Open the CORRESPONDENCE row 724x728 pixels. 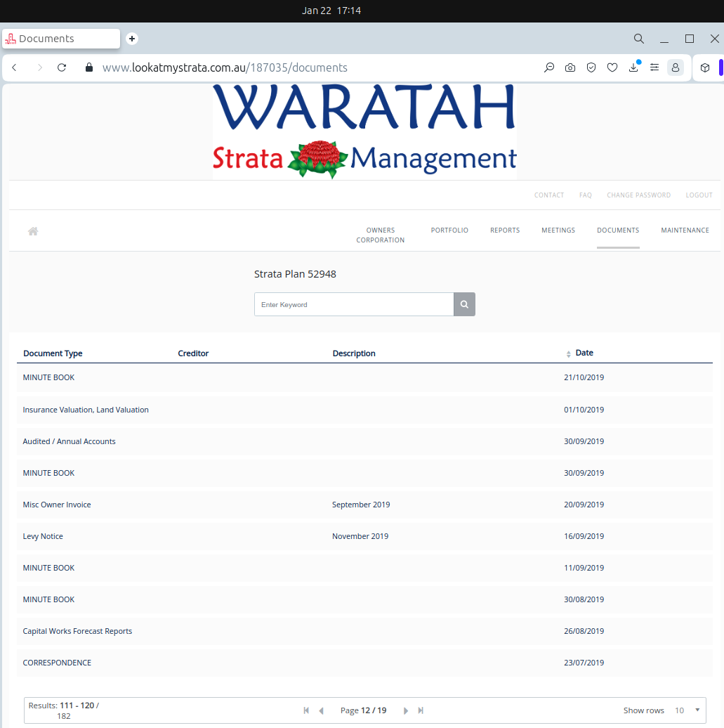[364, 663]
